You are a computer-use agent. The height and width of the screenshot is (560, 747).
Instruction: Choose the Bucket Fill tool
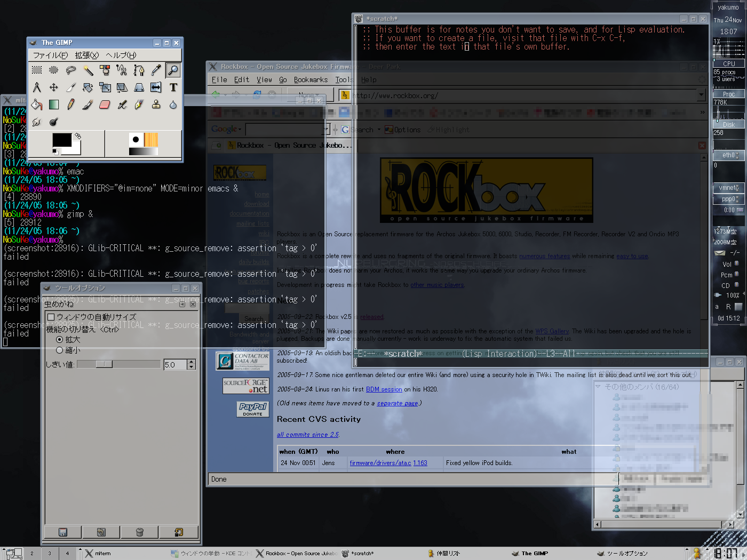pyautogui.click(x=37, y=104)
